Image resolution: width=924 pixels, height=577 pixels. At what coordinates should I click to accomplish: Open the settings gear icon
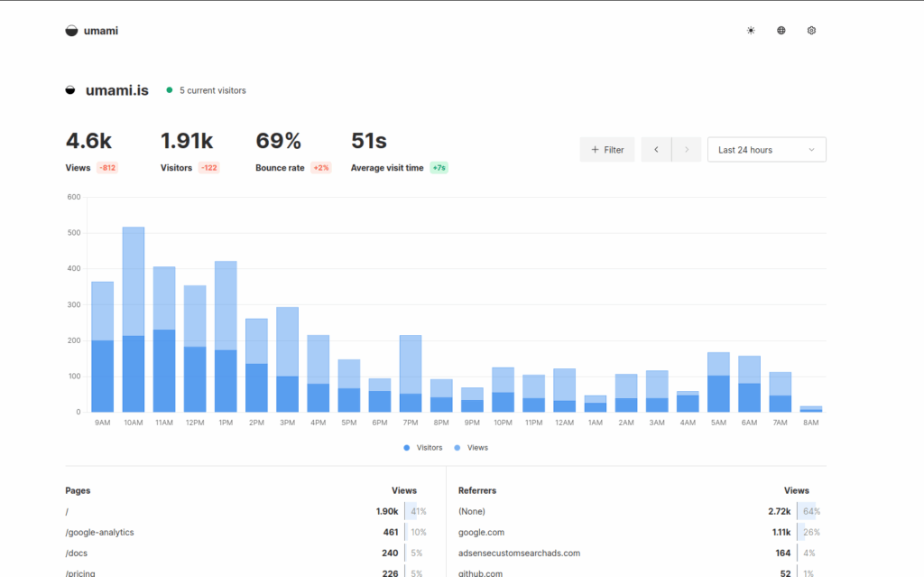click(x=811, y=31)
